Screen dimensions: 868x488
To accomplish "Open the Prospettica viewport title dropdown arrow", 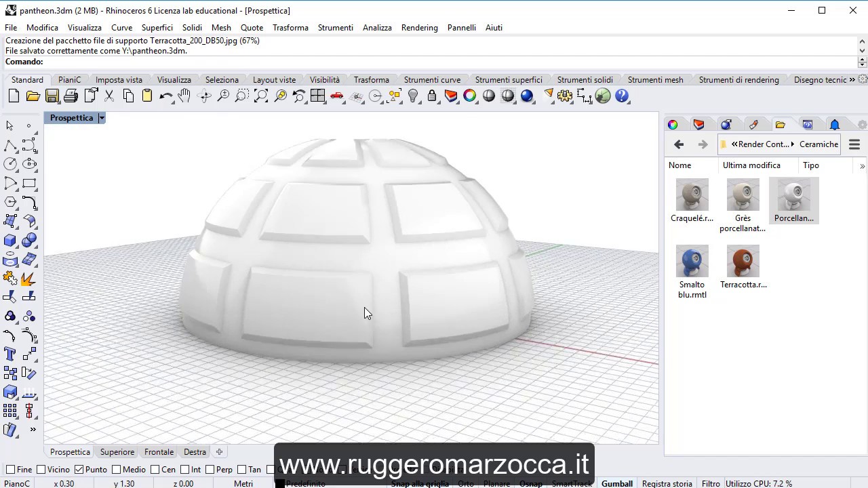I will [101, 118].
